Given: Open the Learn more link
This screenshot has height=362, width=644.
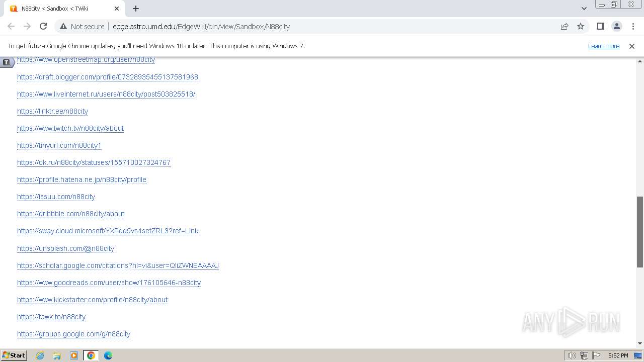Looking at the screenshot, I should (604, 46).
